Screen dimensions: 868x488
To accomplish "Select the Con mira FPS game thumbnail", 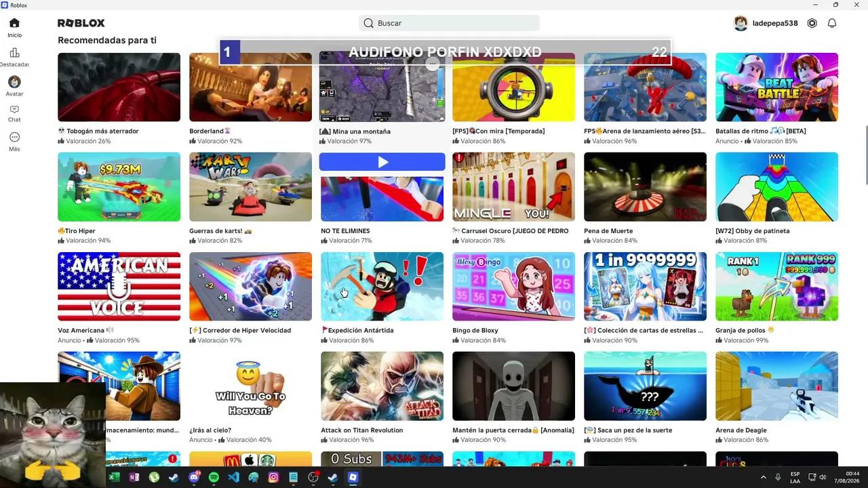I will (513, 87).
